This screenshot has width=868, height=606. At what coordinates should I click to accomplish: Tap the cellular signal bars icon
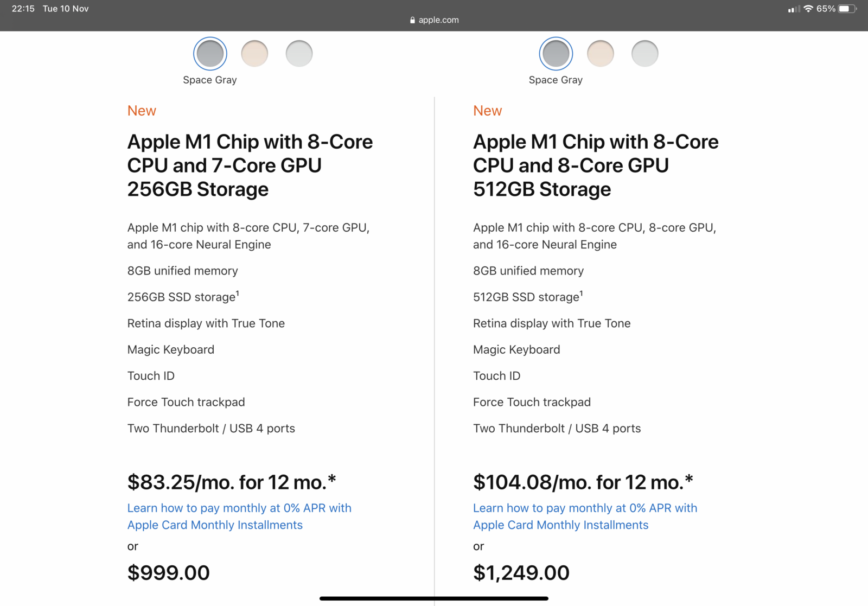click(794, 9)
